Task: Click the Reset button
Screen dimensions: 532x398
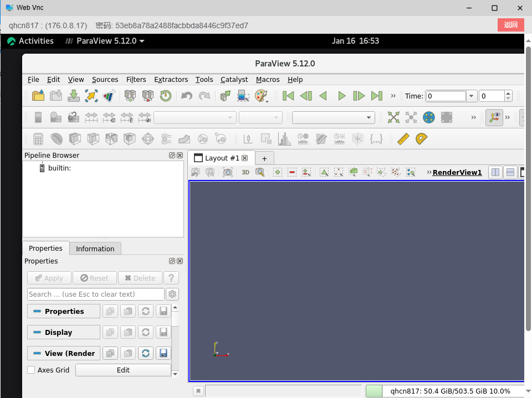Action: pyautogui.click(x=95, y=278)
